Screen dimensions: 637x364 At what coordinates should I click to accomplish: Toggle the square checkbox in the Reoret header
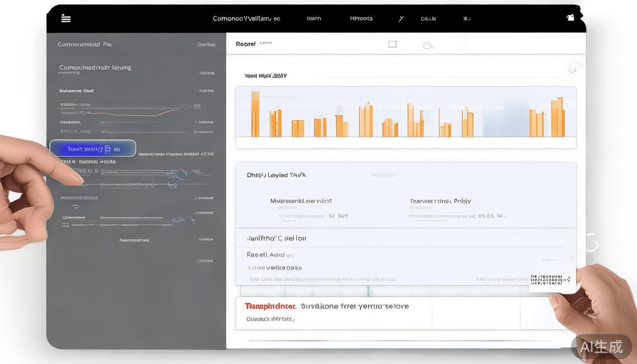click(392, 44)
